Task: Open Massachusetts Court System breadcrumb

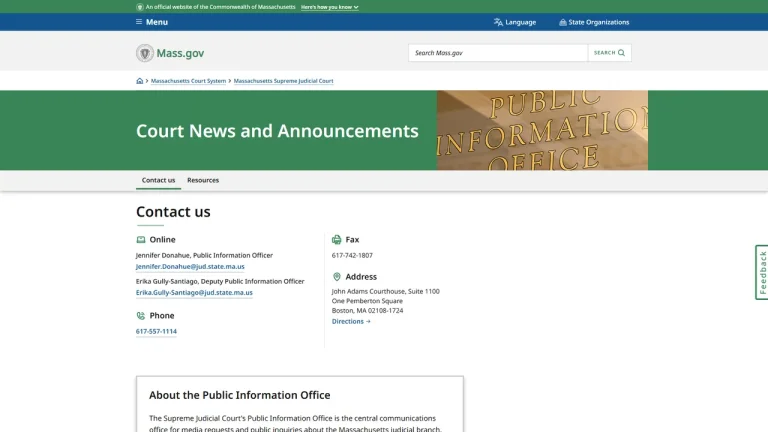Action: (x=189, y=81)
